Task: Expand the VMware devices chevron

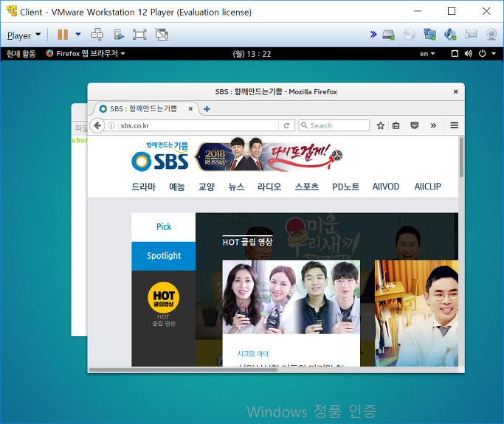Action: (373, 34)
